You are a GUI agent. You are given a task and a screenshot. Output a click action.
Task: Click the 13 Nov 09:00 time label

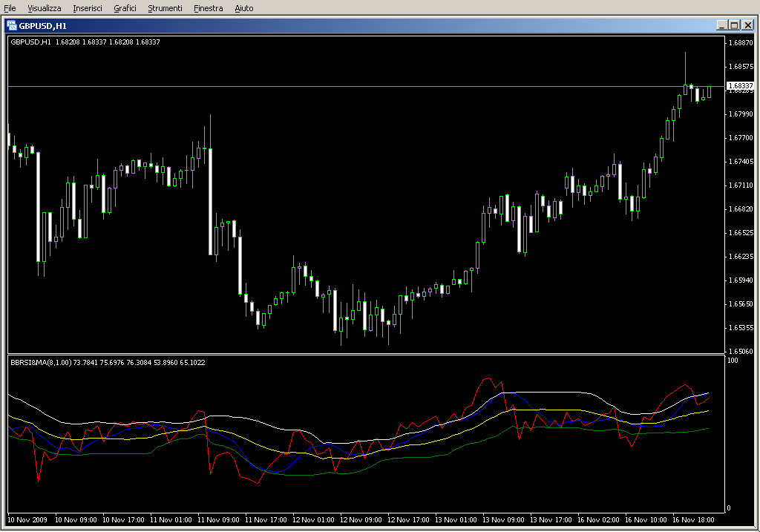pyautogui.click(x=503, y=520)
